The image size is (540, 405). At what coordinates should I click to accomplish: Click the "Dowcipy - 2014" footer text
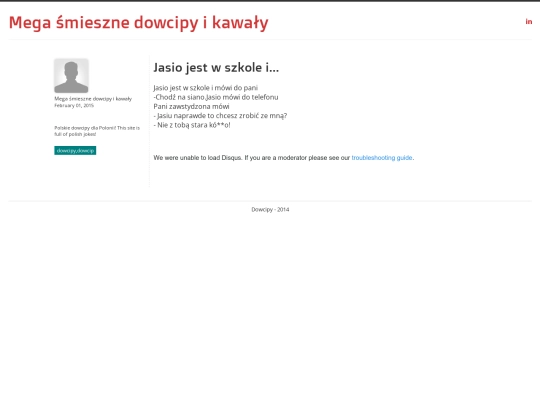click(270, 209)
